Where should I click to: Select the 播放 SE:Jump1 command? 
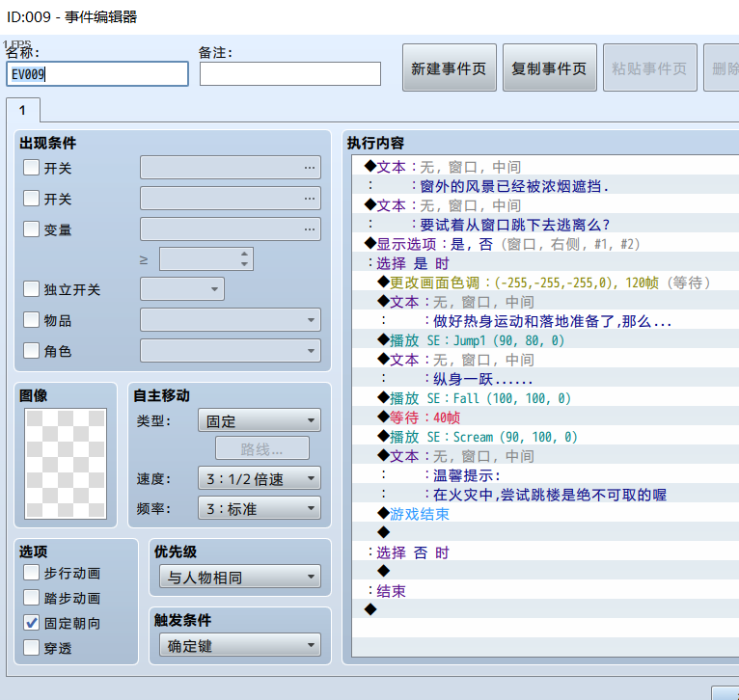click(545, 340)
